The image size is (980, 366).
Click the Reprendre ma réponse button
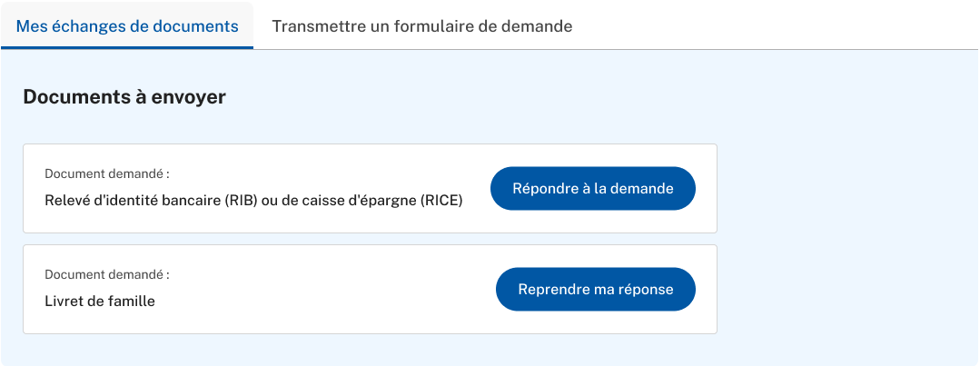coord(596,289)
